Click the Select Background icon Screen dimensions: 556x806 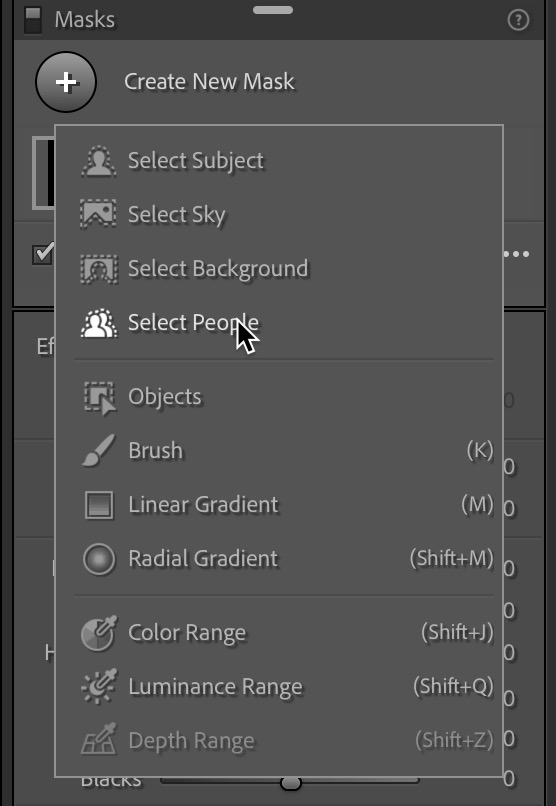click(99, 268)
